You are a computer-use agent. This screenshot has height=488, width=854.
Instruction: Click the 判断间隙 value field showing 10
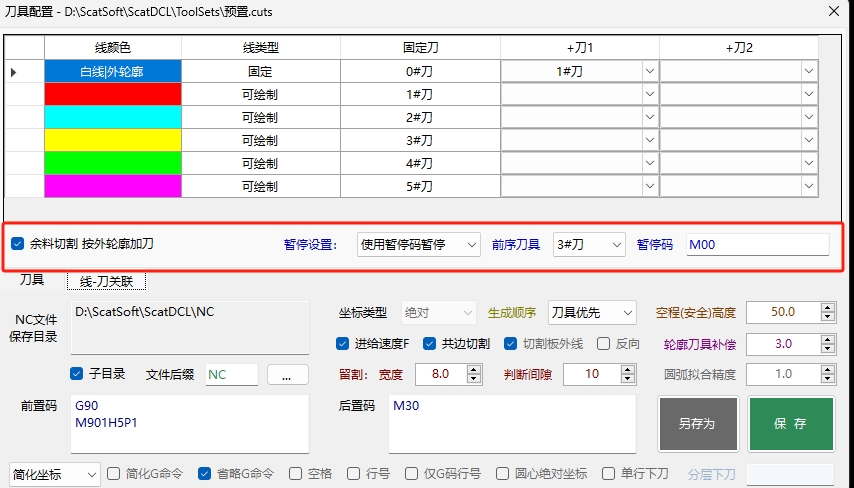(592, 374)
